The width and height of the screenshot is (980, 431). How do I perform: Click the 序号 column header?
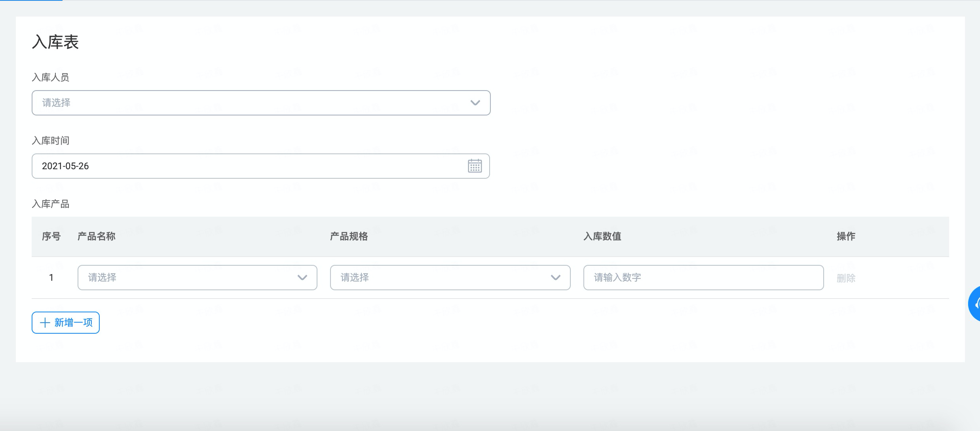tap(51, 236)
